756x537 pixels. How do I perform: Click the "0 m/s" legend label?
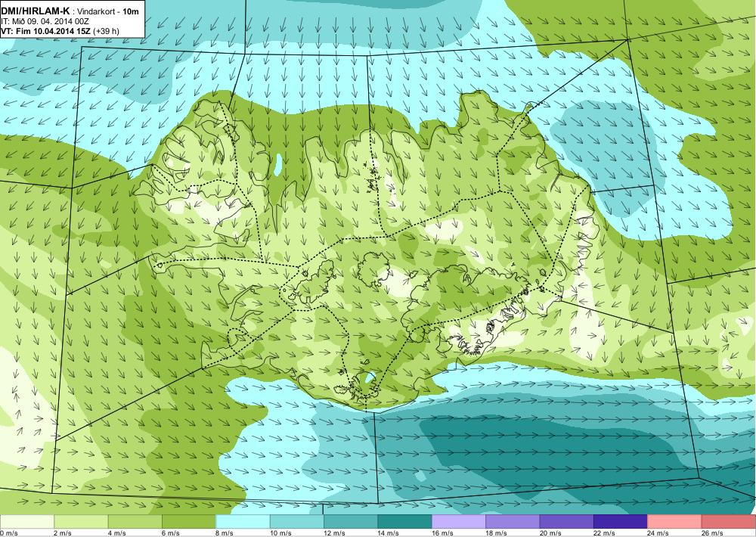point(8,533)
